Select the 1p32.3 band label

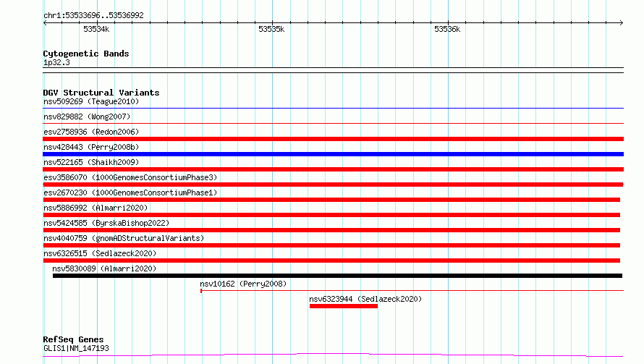click(56, 62)
